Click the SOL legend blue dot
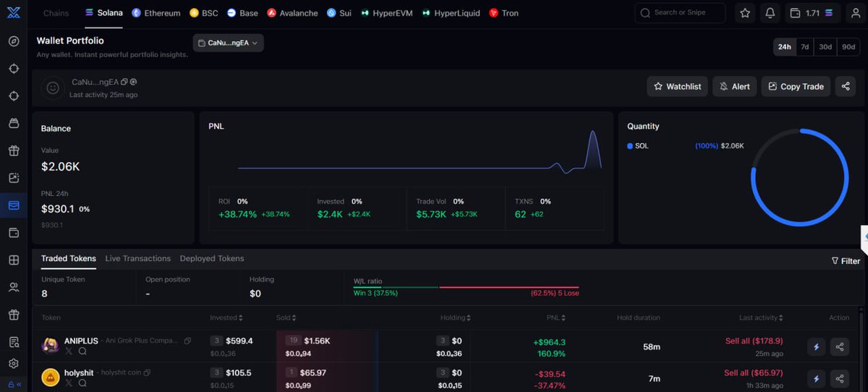Image resolution: width=868 pixels, height=392 pixels. 630,145
